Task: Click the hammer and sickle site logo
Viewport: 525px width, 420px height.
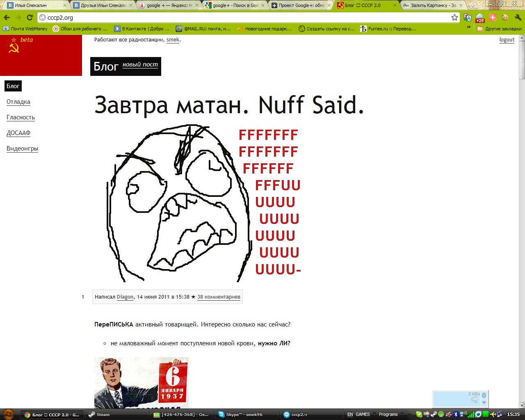Action: pos(14,47)
